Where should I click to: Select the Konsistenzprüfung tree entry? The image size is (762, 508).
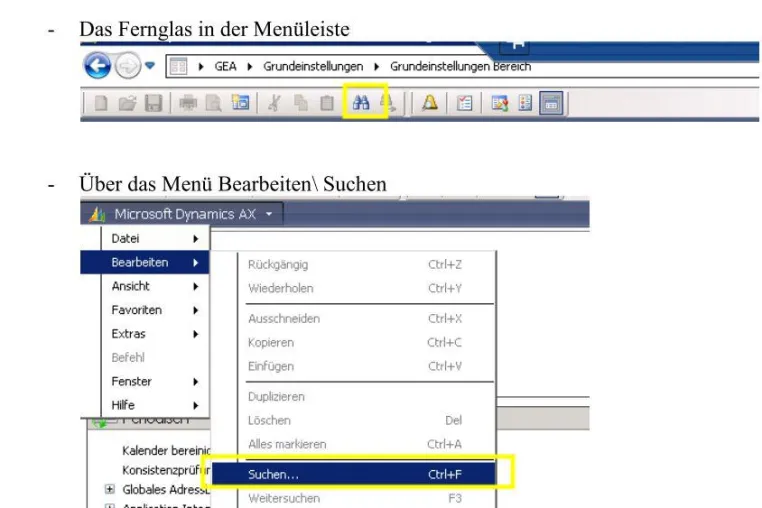click(x=166, y=470)
